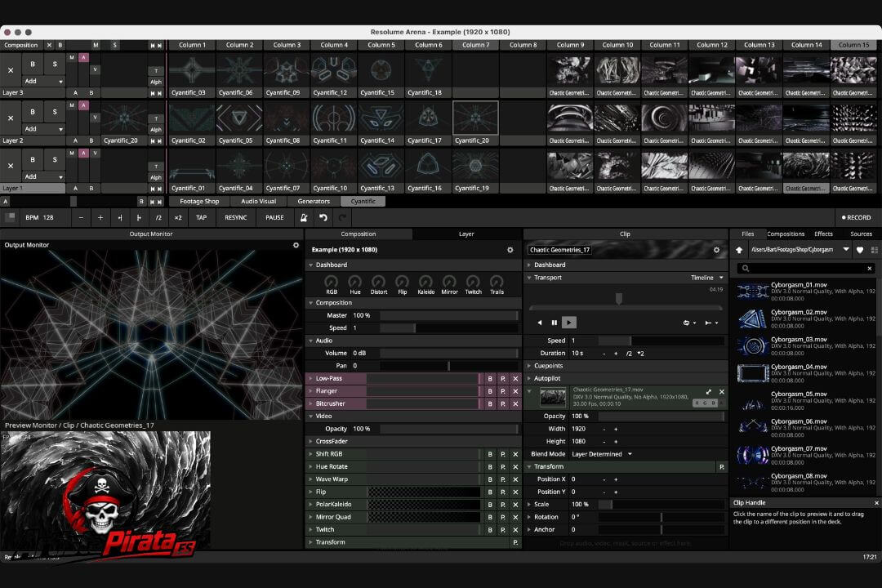Viewport: 882px width, 588px height.
Task: Expand the Autopilot section
Action: tap(529, 379)
